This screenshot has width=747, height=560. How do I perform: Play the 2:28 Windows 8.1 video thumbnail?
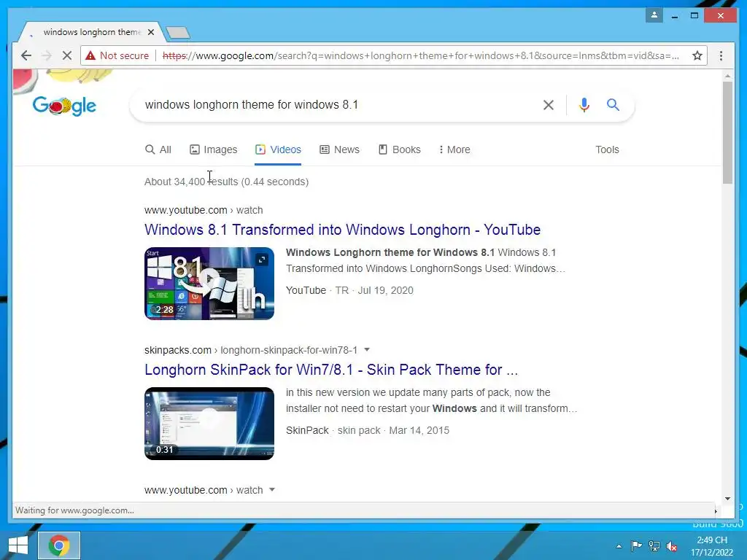[209, 284]
